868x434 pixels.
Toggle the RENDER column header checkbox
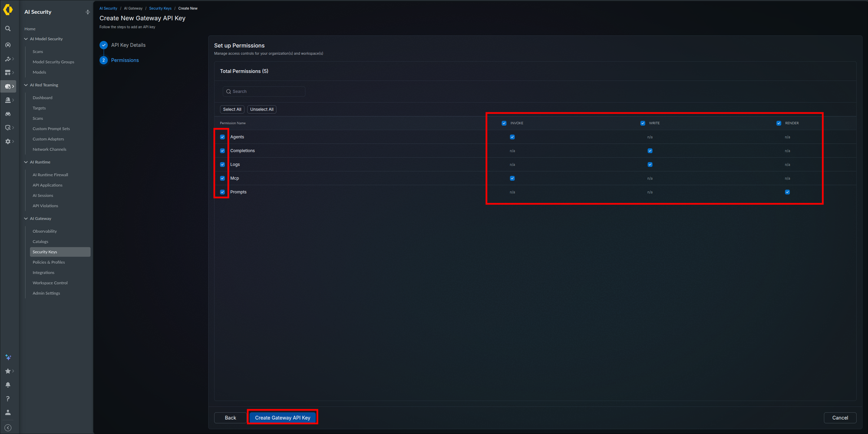tap(779, 123)
